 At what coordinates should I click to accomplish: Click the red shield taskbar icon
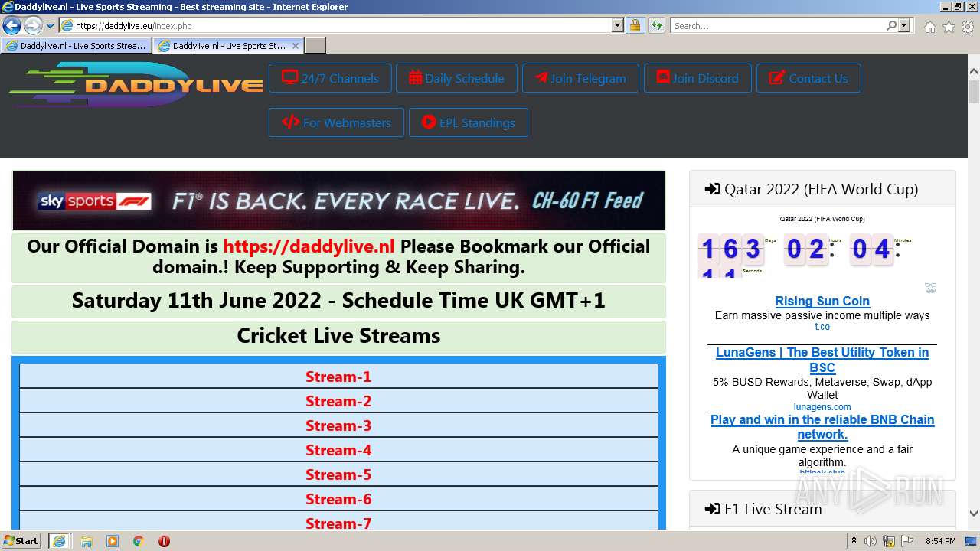click(164, 541)
